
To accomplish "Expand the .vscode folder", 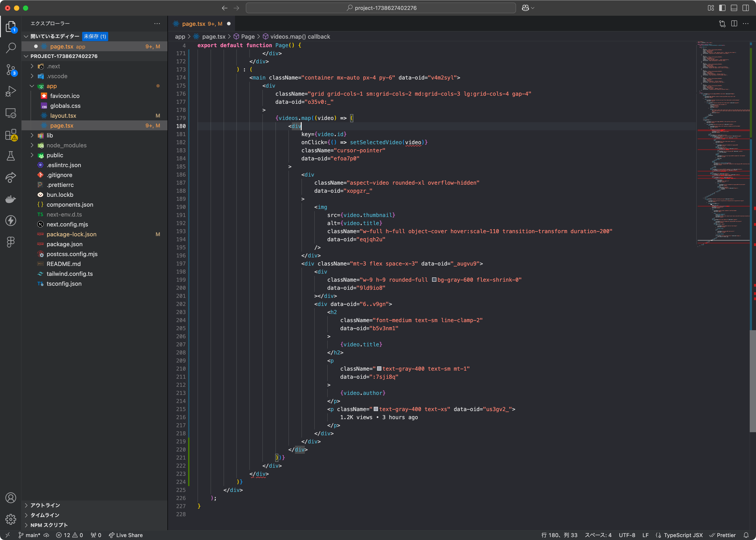I will tap(32, 76).
